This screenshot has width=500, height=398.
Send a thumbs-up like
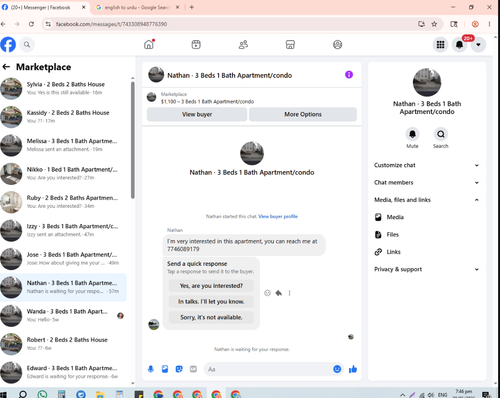tap(353, 369)
